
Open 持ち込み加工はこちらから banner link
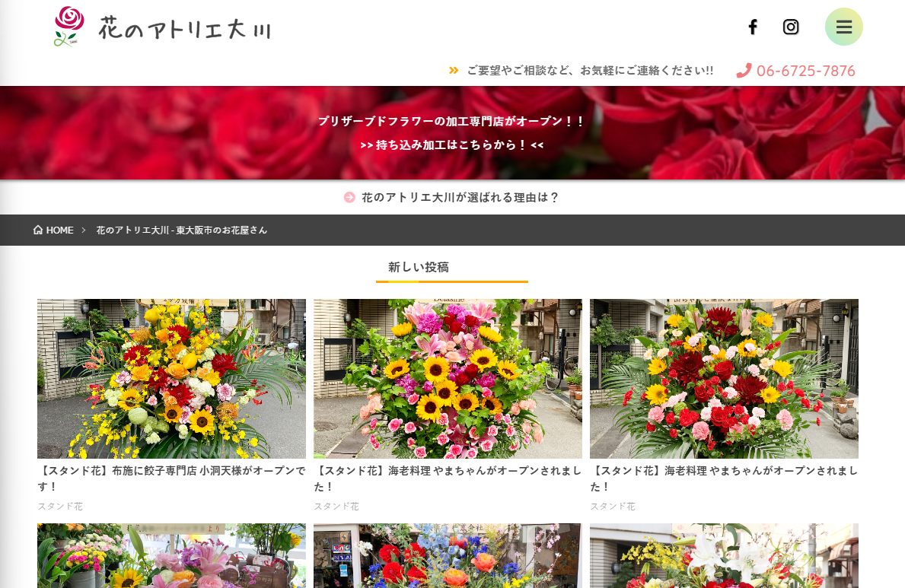tap(452, 145)
